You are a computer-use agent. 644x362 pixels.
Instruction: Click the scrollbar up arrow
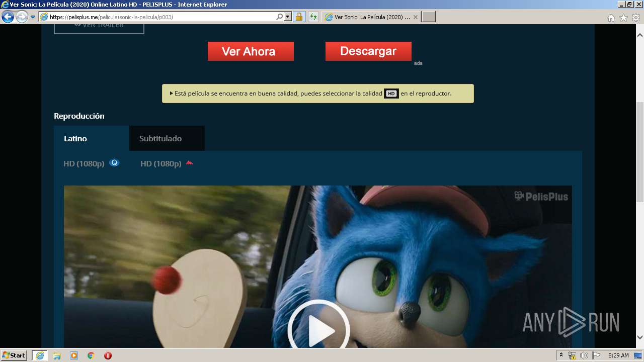pos(640,35)
